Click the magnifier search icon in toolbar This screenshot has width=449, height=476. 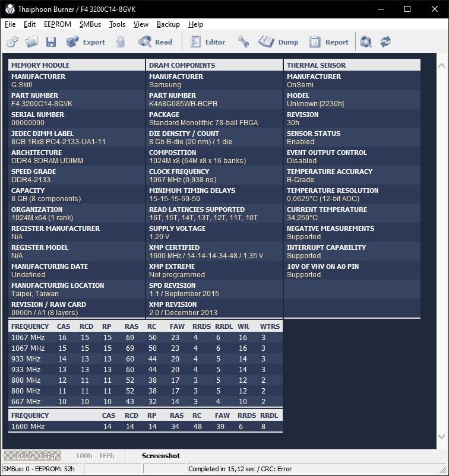tap(366, 42)
